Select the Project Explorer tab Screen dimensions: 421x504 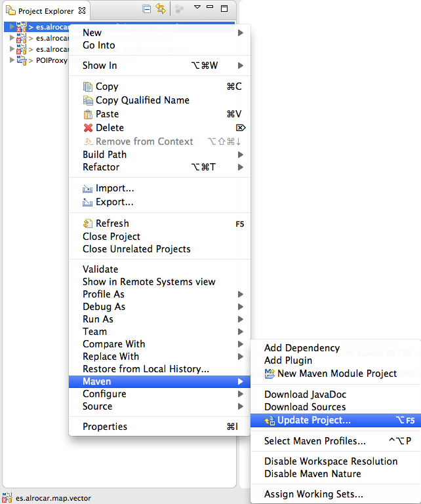46,11
